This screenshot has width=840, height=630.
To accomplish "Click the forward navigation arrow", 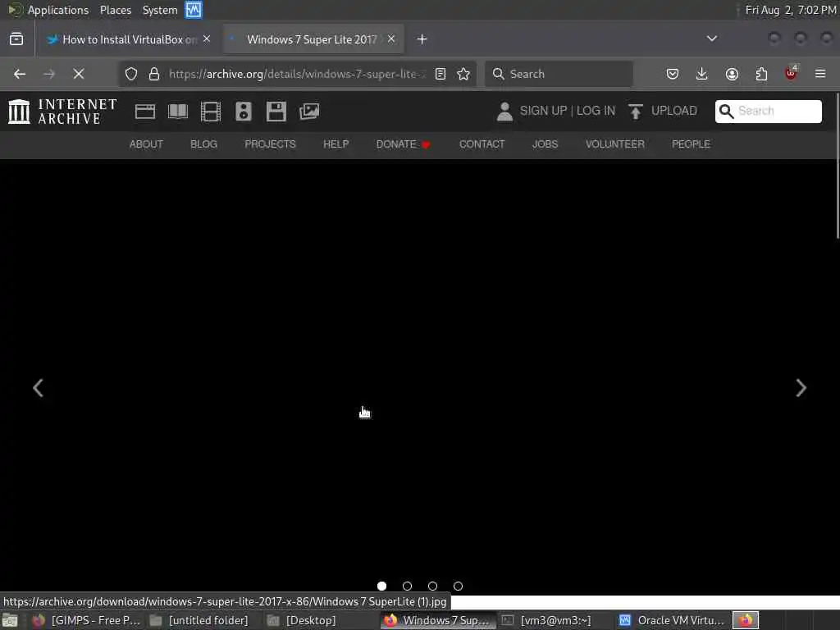I will (x=49, y=74).
